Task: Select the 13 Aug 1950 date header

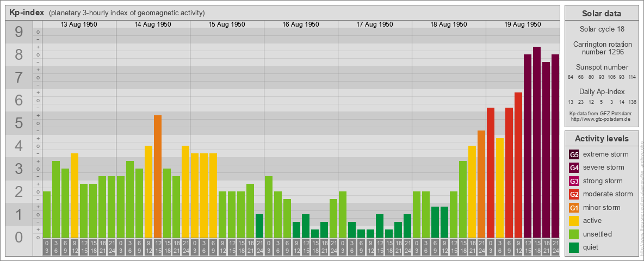Action: pyautogui.click(x=79, y=24)
